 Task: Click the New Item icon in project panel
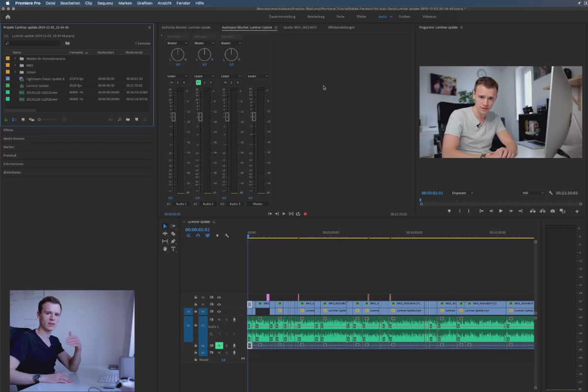pos(136,120)
